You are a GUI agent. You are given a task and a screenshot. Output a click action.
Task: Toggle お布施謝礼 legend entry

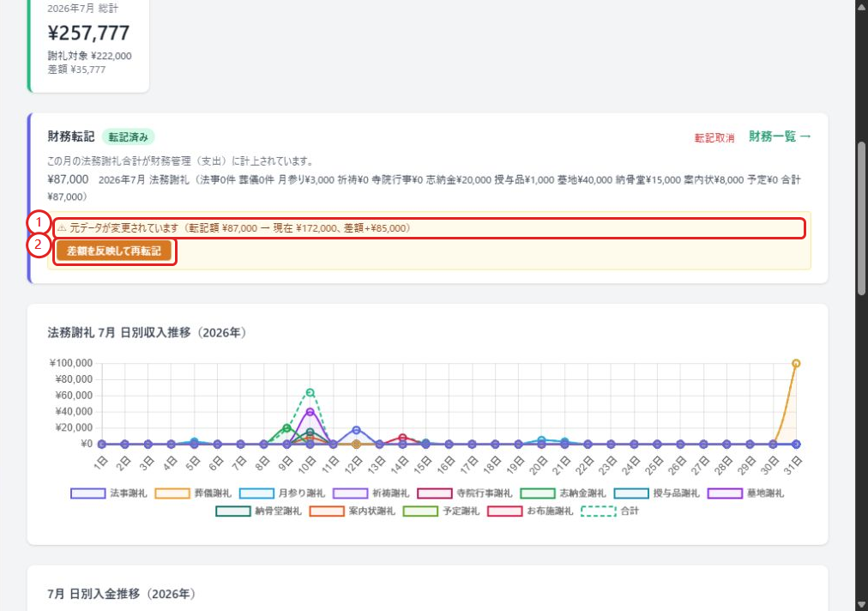click(530, 511)
